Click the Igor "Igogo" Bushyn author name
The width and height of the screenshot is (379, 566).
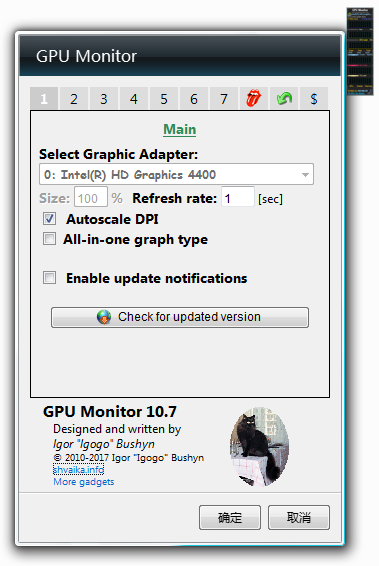104,444
